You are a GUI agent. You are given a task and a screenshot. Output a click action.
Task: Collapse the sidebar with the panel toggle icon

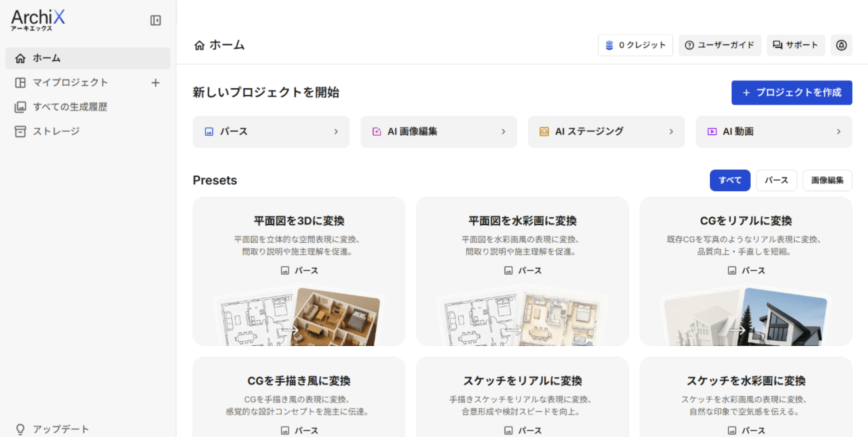(156, 20)
